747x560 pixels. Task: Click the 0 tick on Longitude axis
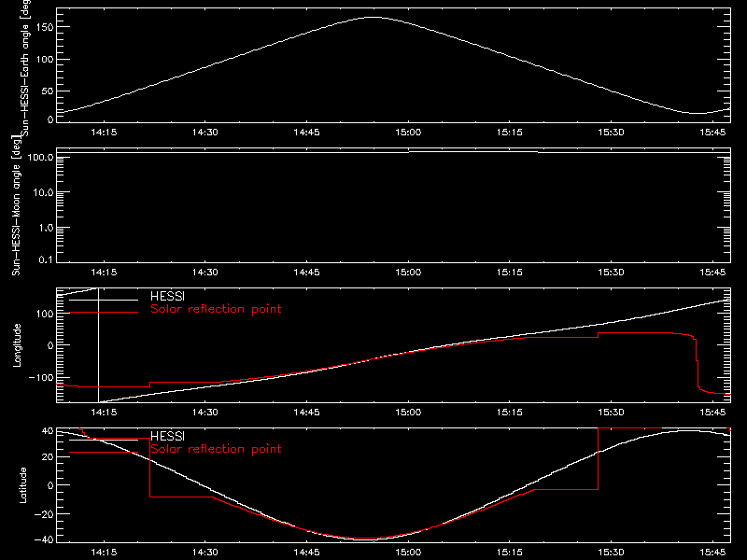[x=50, y=345]
